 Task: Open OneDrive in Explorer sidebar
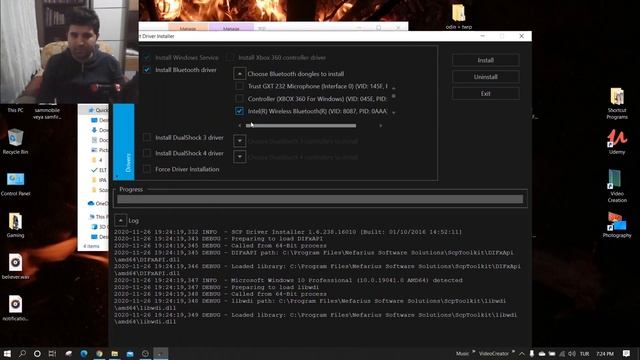pyautogui.click(x=98, y=203)
